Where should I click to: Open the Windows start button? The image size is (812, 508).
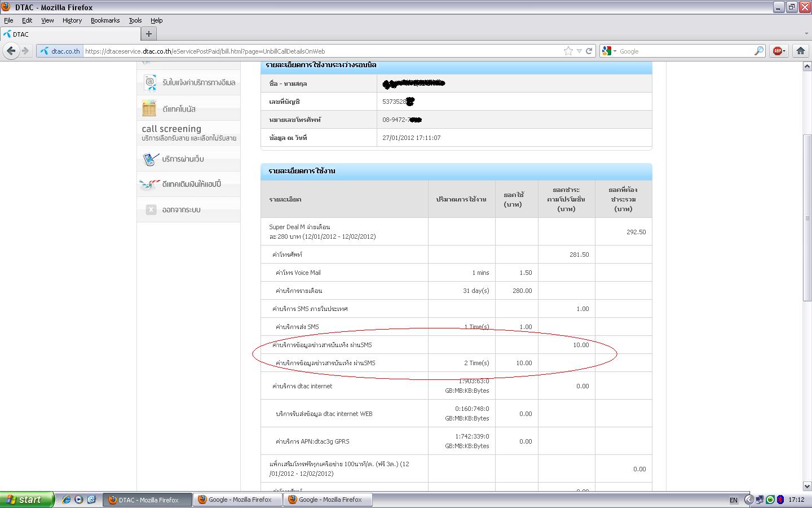pyautogui.click(x=27, y=500)
